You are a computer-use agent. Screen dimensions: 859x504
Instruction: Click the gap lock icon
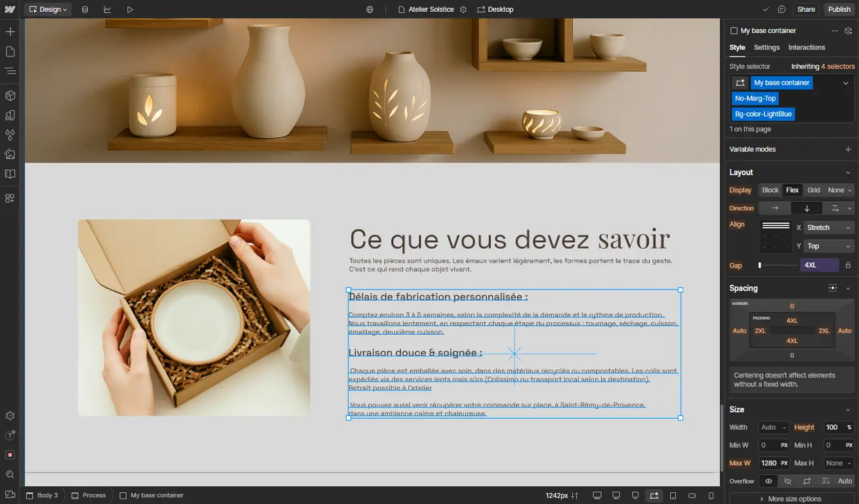pyautogui.click(x=848, y=265)
